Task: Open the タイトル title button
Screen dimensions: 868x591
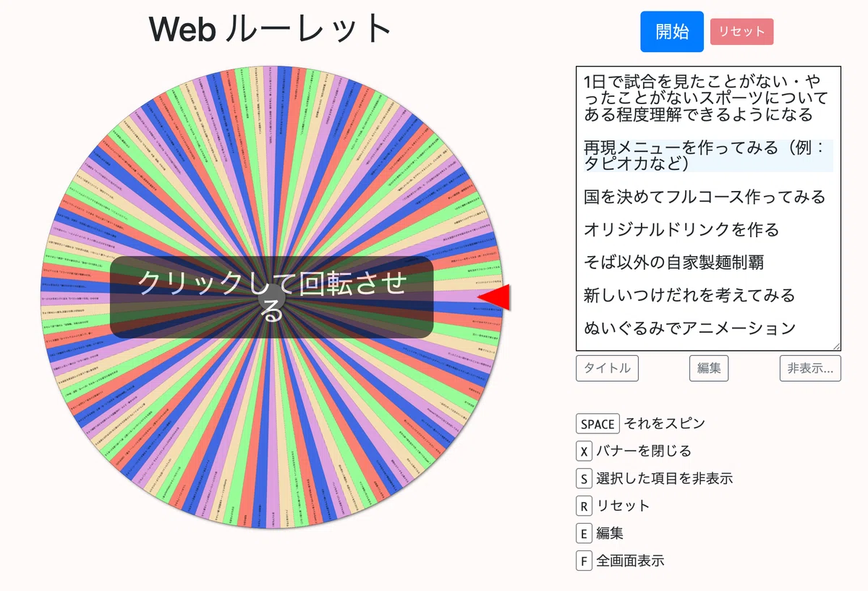Action: click(608, 368)
